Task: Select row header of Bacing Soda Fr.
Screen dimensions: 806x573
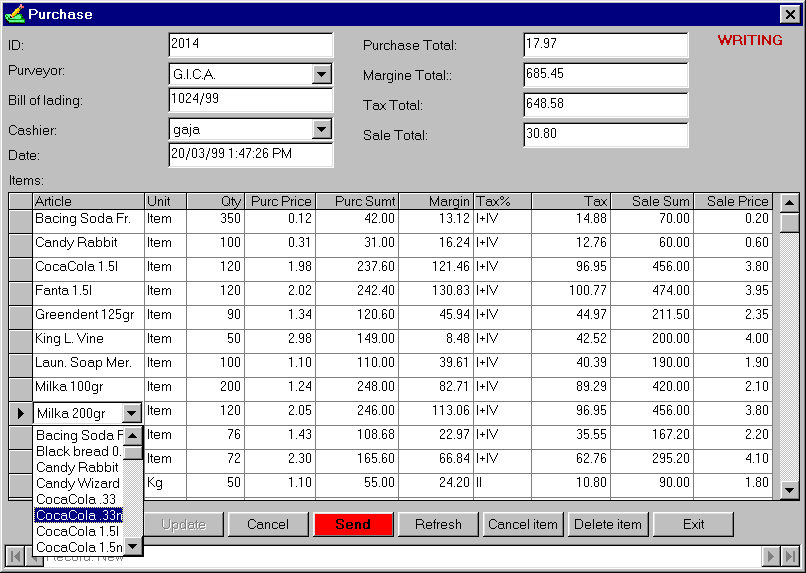Action: [x=21, y=221]
